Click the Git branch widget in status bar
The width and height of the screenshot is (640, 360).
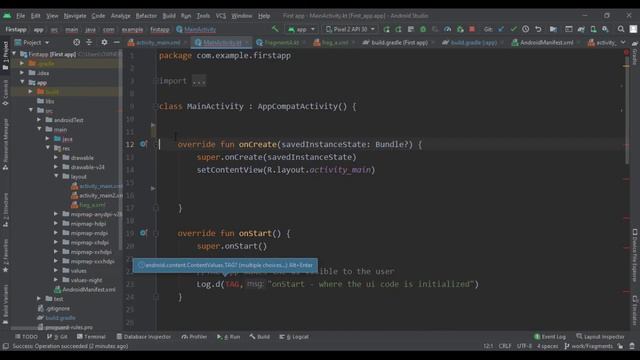click(588, 346)
